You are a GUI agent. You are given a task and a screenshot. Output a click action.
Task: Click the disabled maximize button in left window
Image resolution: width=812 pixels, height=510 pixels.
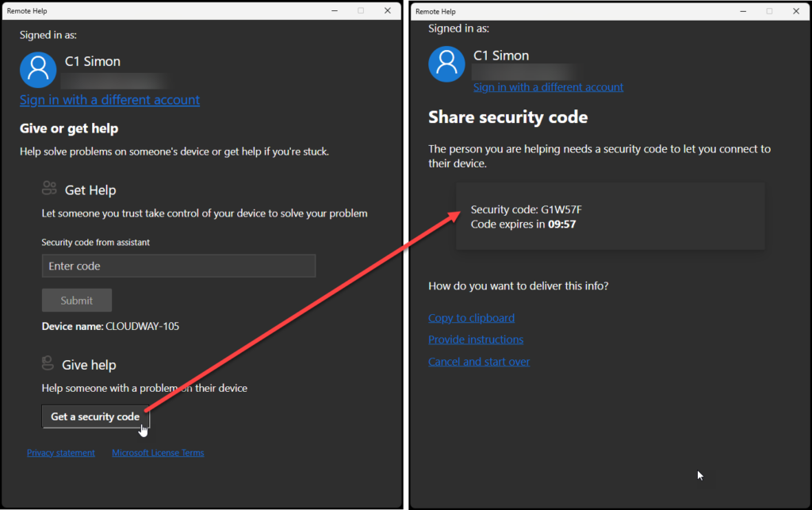[361, 10]
